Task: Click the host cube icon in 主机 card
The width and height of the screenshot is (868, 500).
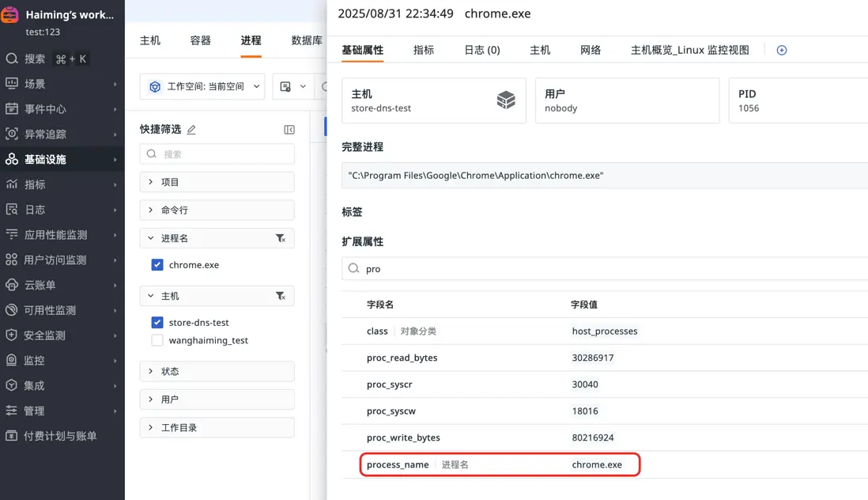Action: (x=506, y=100)
